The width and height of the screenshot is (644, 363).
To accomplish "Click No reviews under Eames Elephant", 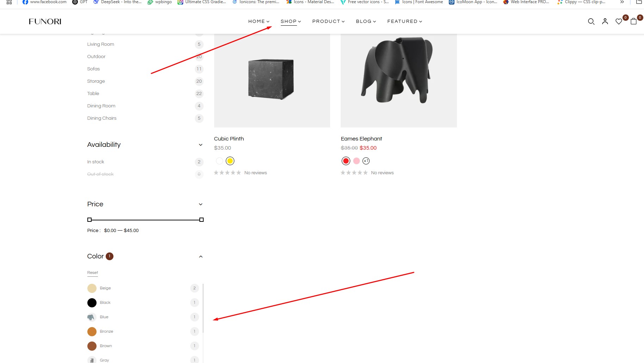I will [x=382, y=173].
